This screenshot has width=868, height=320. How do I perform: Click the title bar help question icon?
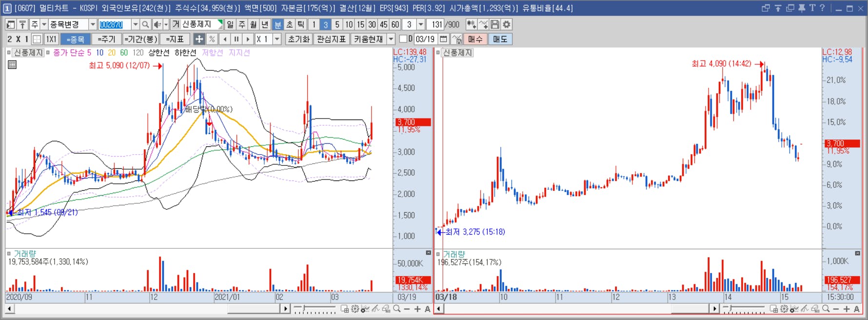tap(822, 8)
